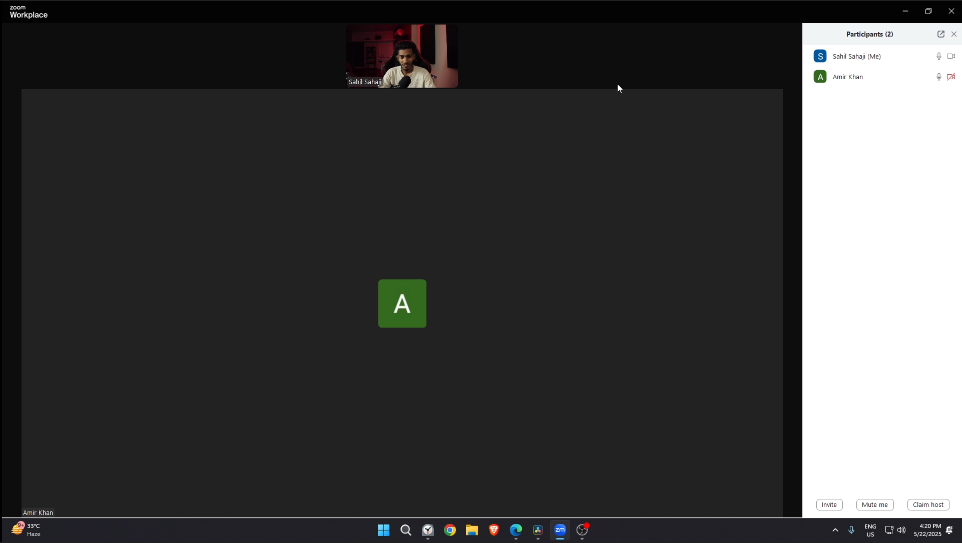The width and height of the screenshot is (962, 543).
Task: Click the Zoom icon in taskbar
Action: pyautogui.click(x=560, y=530)
